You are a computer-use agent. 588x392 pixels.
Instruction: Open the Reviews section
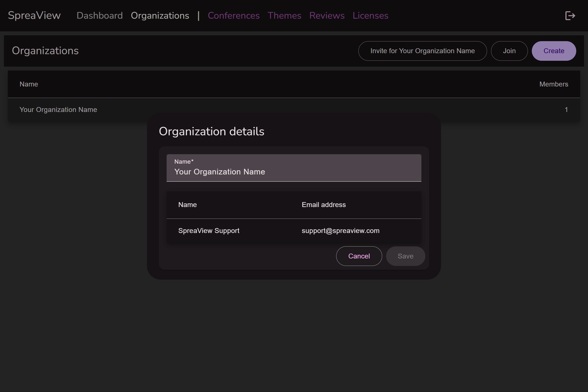tap(327, 15)
